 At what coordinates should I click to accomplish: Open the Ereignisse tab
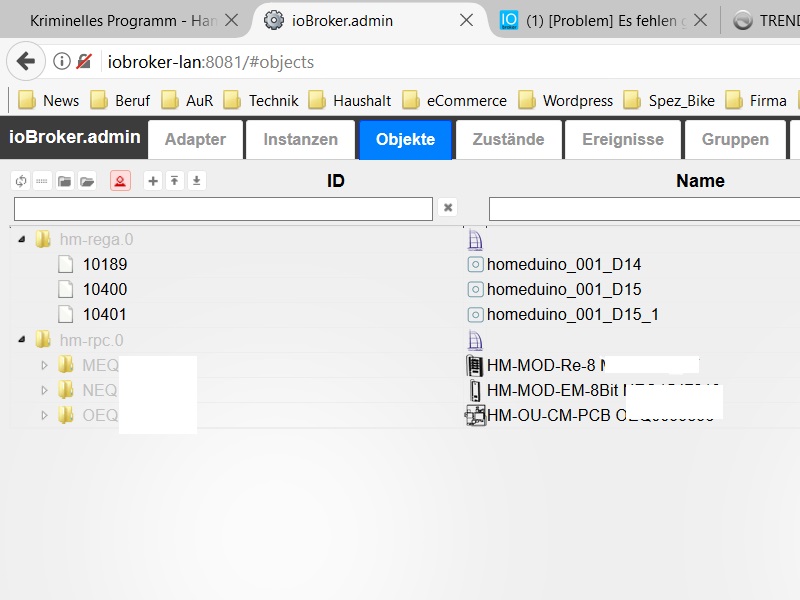point(623,140)
